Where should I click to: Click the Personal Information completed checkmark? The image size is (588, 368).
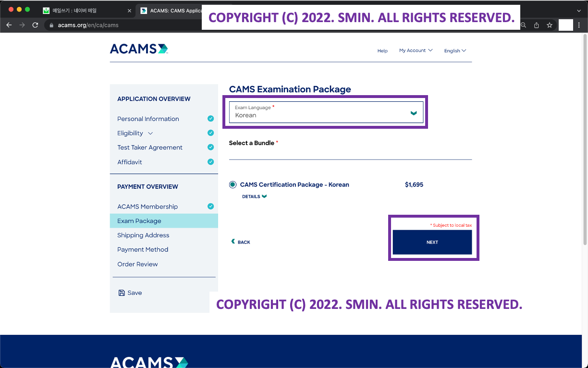(x=210, y=119)
